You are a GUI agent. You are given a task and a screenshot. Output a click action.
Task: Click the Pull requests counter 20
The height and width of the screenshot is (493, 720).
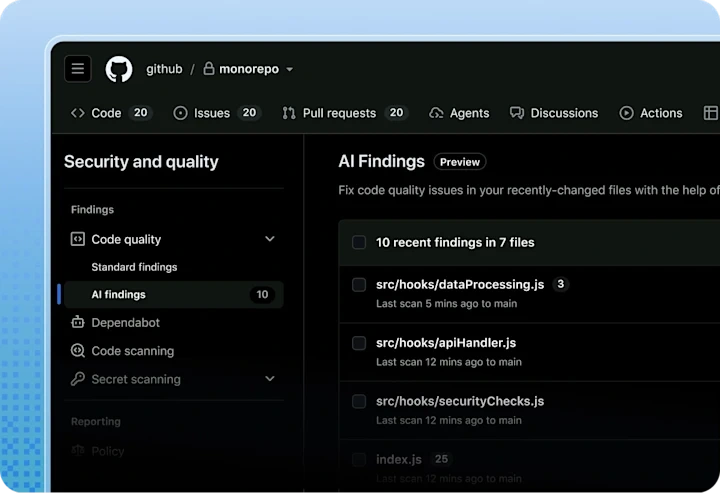coord(396,112)
